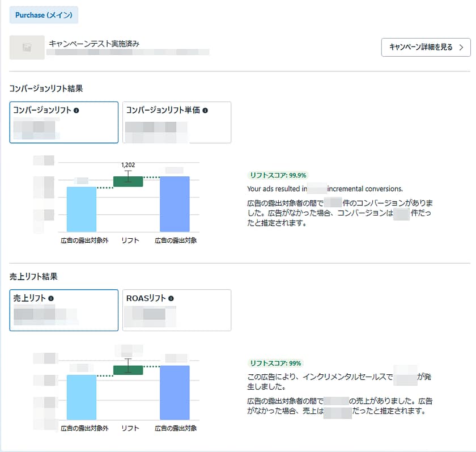Image resolution: width=476 pixels, height=452 pixels.
Task: Select the コンバージョンリフト metric card
Action: click(x=64, y=122)
